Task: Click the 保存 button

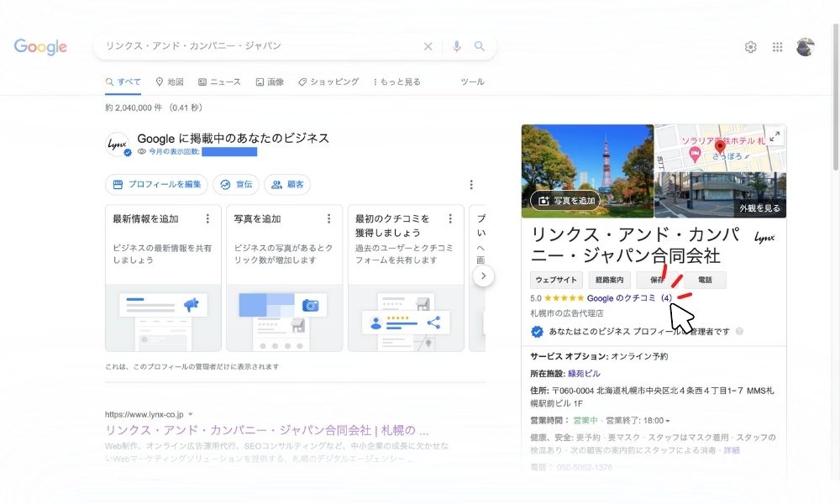Action: pos(658,280)
